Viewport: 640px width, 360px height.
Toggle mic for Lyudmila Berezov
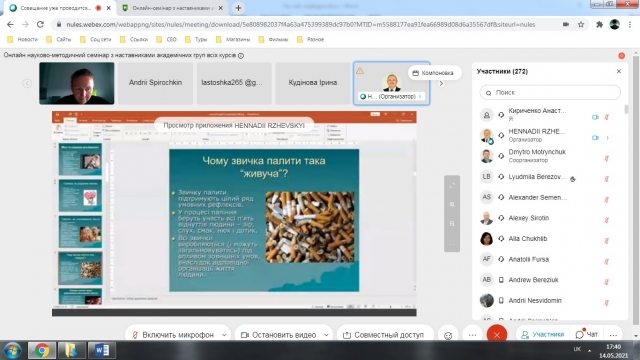click(607, 179)
